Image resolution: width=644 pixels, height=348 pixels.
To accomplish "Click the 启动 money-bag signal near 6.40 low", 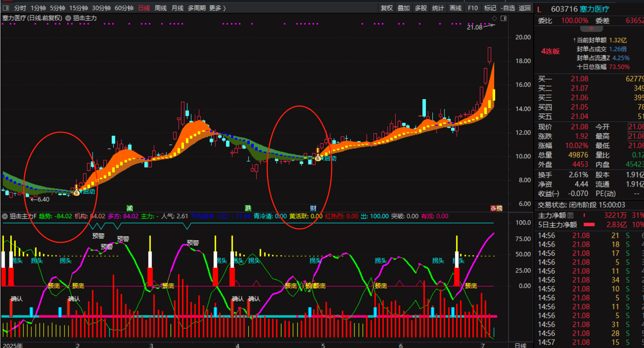I will pyautogui.click(x=77, y=192).
